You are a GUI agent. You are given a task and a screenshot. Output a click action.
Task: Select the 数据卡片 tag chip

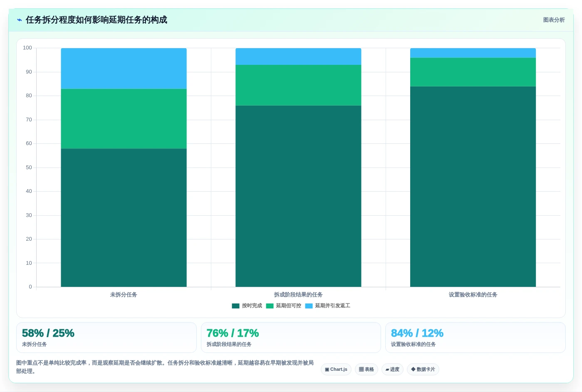pyautogui.click(x=423, y=369)
